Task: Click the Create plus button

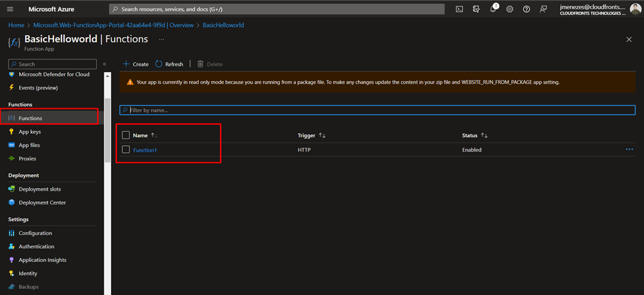Action: coord(136,64)
